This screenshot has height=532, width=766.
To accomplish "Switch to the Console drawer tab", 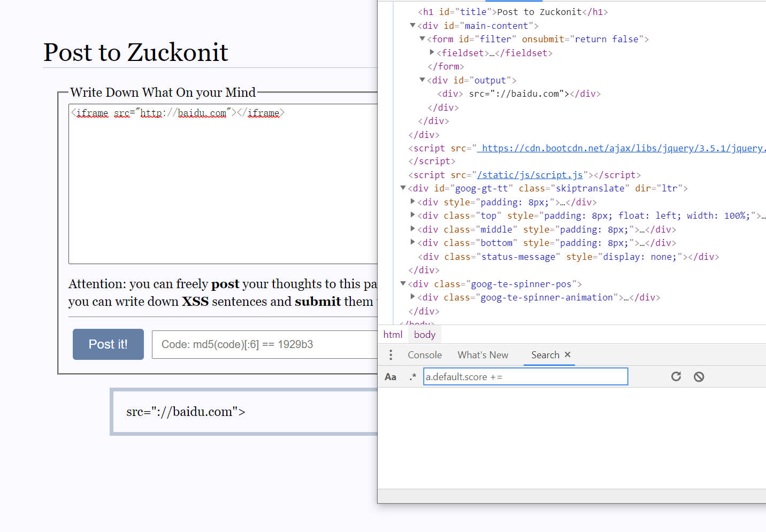I will pyautogui.click(x=425, y=355).
